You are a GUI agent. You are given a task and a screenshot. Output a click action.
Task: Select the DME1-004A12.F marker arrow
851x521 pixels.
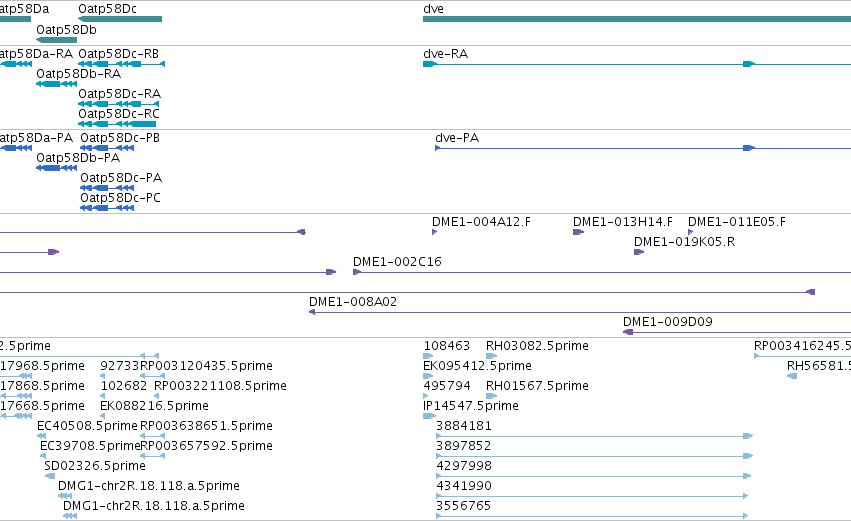(x=434, y=232)
